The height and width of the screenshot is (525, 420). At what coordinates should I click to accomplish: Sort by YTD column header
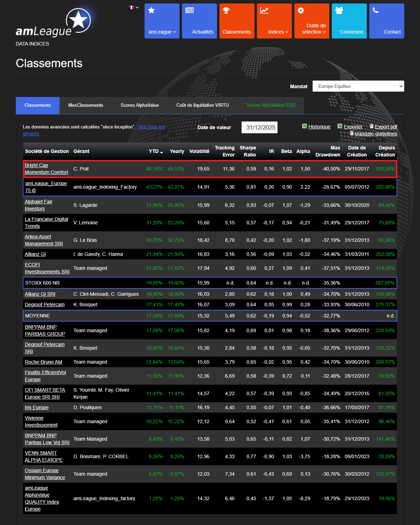point(156,151)
